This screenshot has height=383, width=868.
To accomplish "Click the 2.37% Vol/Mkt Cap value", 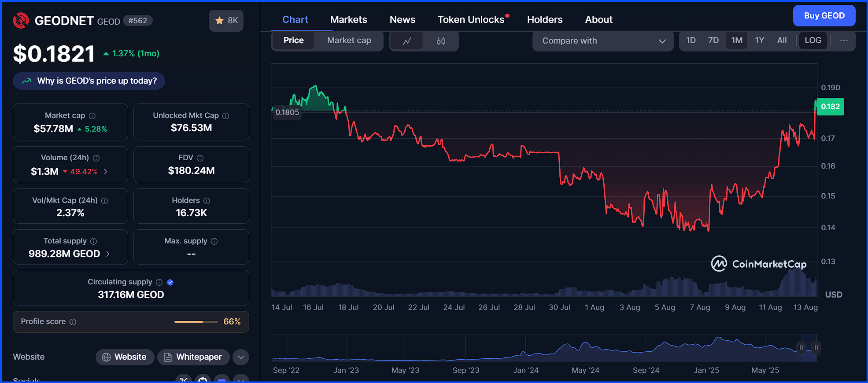I will coord(70,213).
